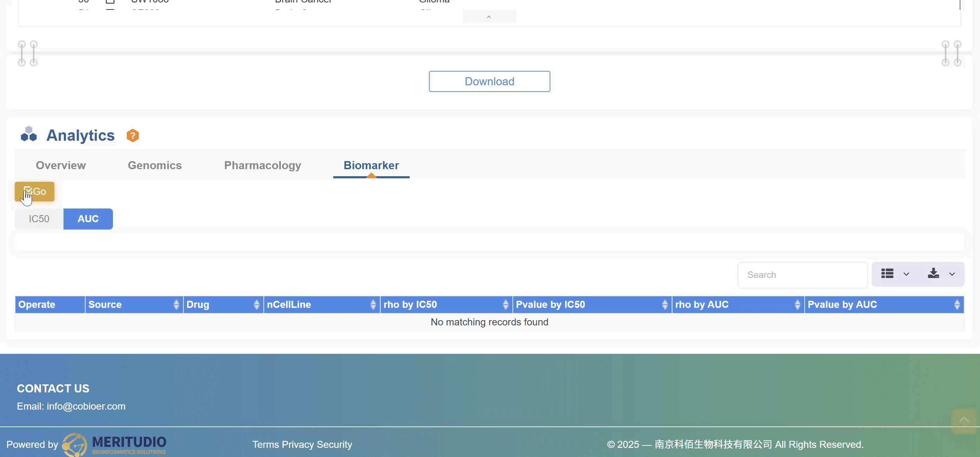Click the export download tray icon
The image size is (980, 457).
(x=933, y=274)
